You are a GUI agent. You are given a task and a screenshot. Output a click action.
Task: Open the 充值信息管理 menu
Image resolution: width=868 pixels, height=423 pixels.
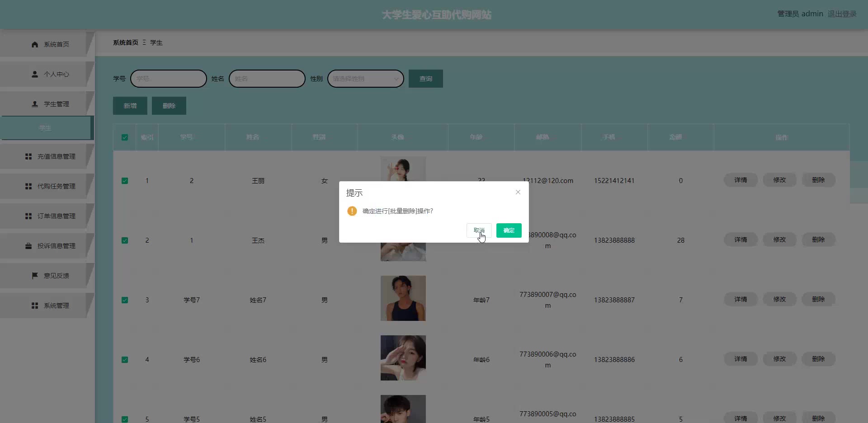(x=47, y=156)
